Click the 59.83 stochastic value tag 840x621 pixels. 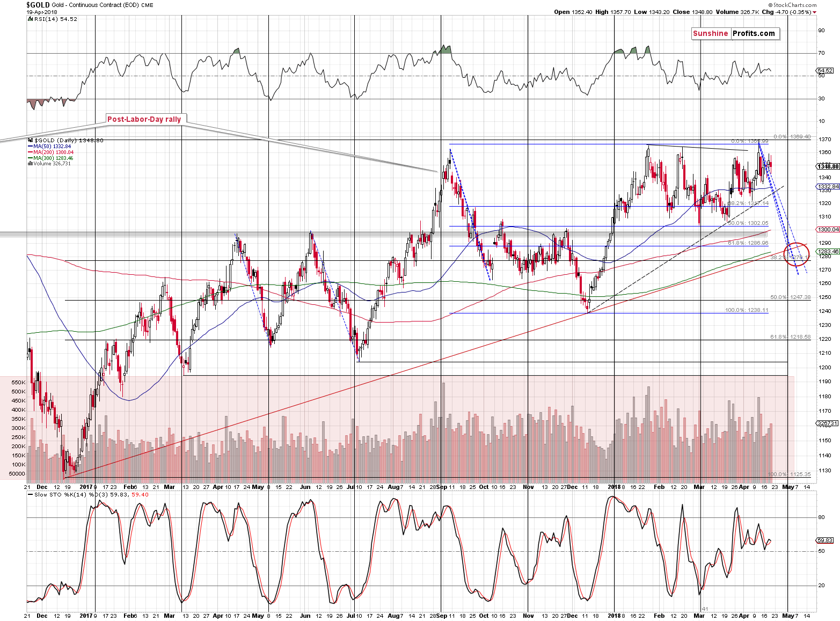point(825,540)
